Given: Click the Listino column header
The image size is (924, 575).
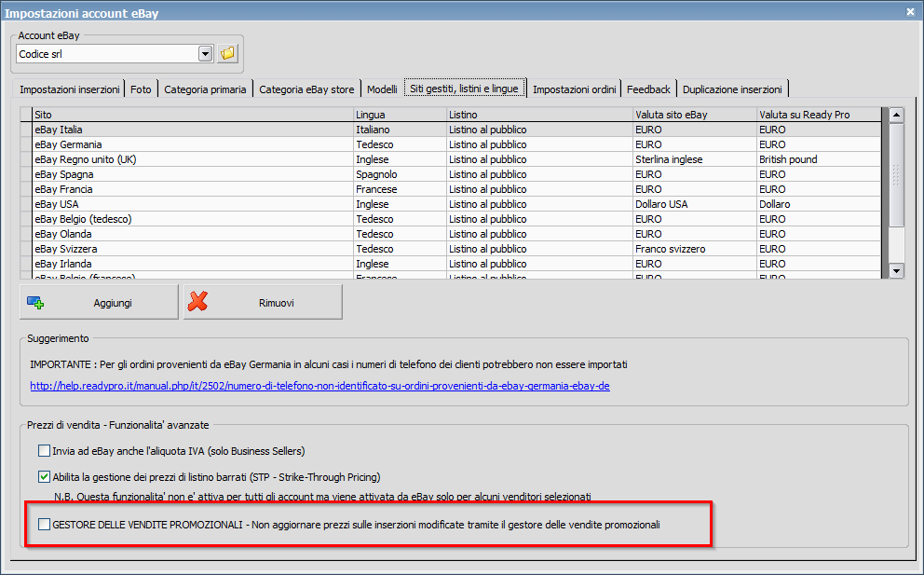Looking at the screenshot, I should (x=540, y=115).
